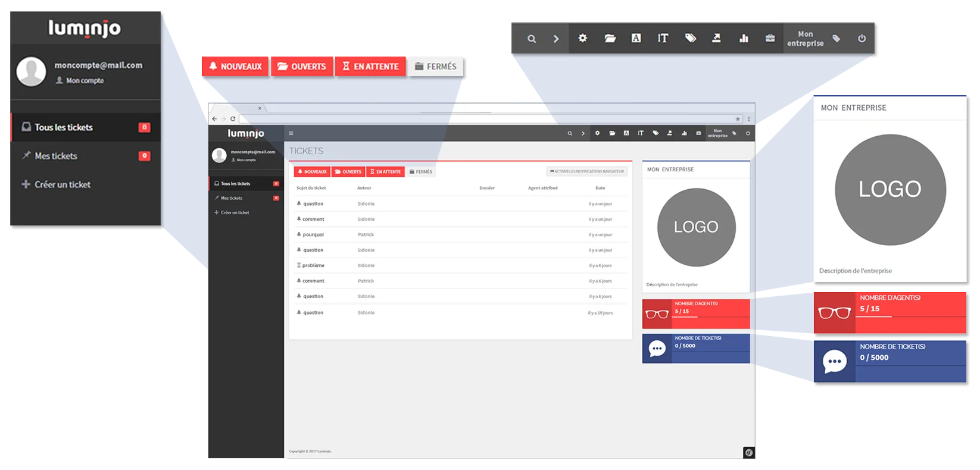Open bar chart statistics in enlarged toolbar
Screen dimensions: 980x470
744,38
